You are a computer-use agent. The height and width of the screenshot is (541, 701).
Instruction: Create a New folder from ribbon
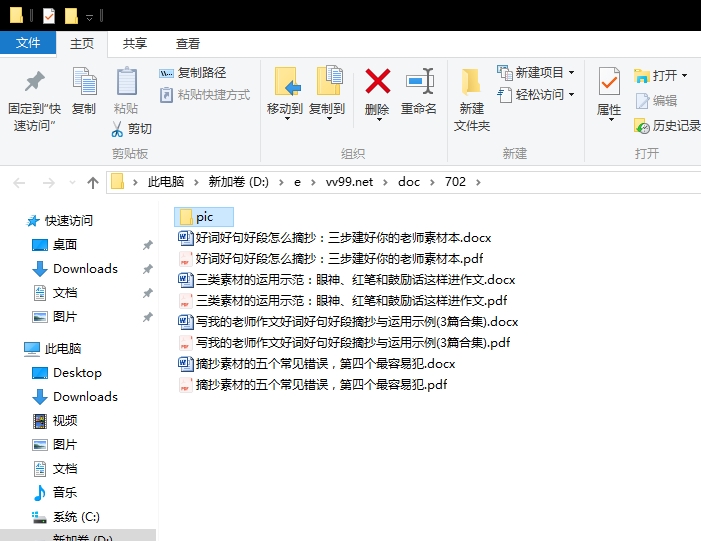(472, 100)
